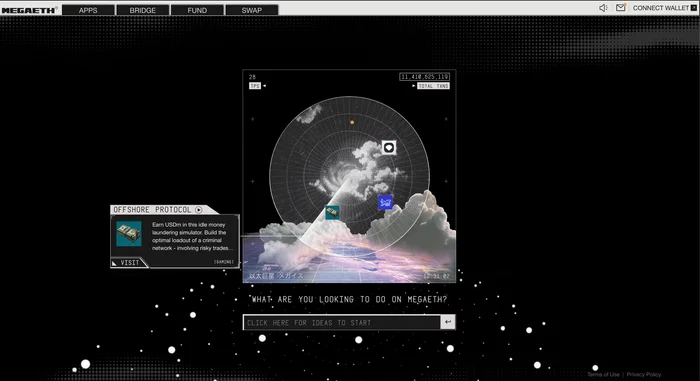Click the MEGAETH logo
This screenshot has height=381, width=700.
(29, 10)
